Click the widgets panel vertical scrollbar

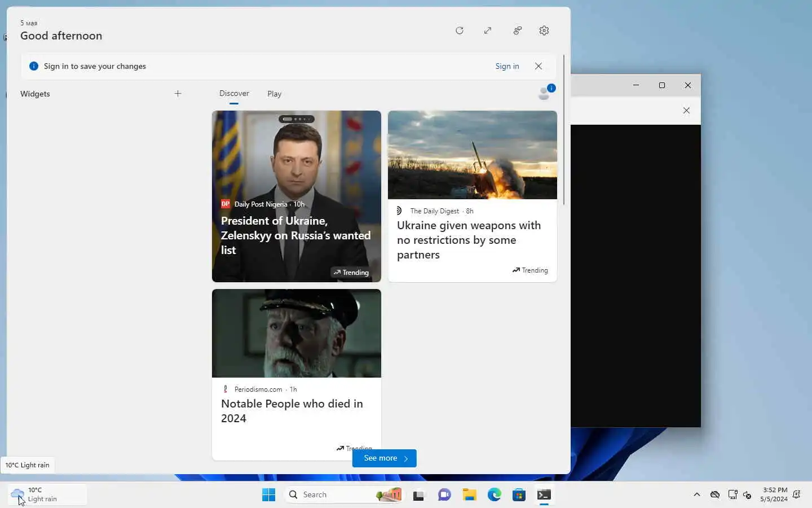(563, 130)
